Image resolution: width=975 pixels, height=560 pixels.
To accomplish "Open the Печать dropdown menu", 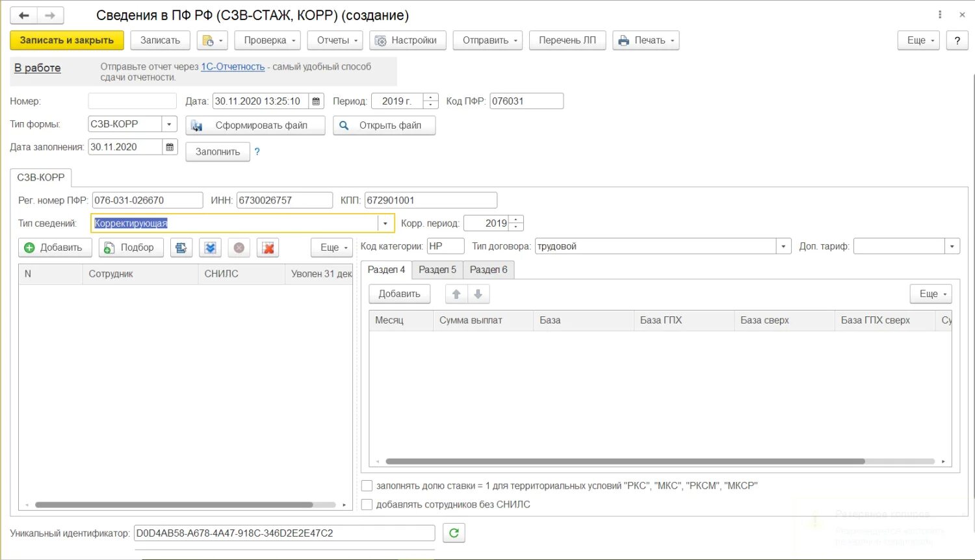I will pyautogui.click(x=646, y=40).
